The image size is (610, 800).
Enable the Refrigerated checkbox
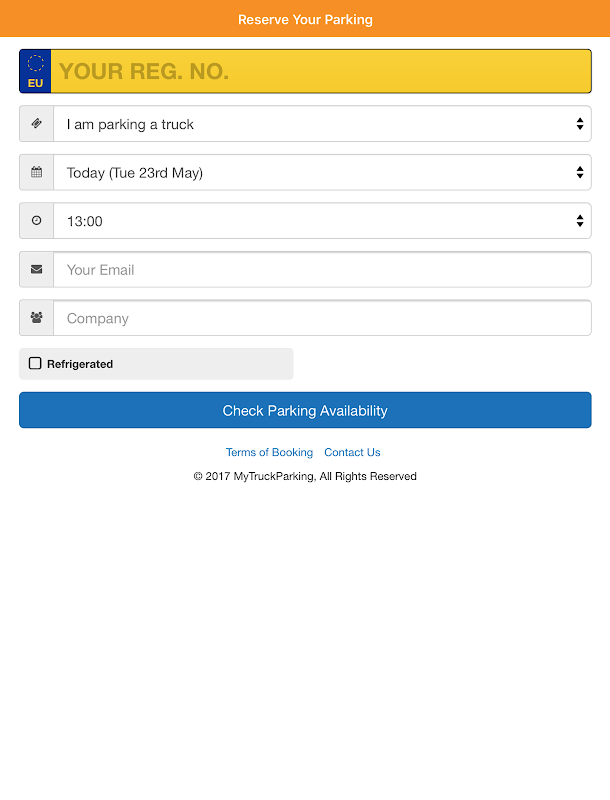(x=35, y=363)
